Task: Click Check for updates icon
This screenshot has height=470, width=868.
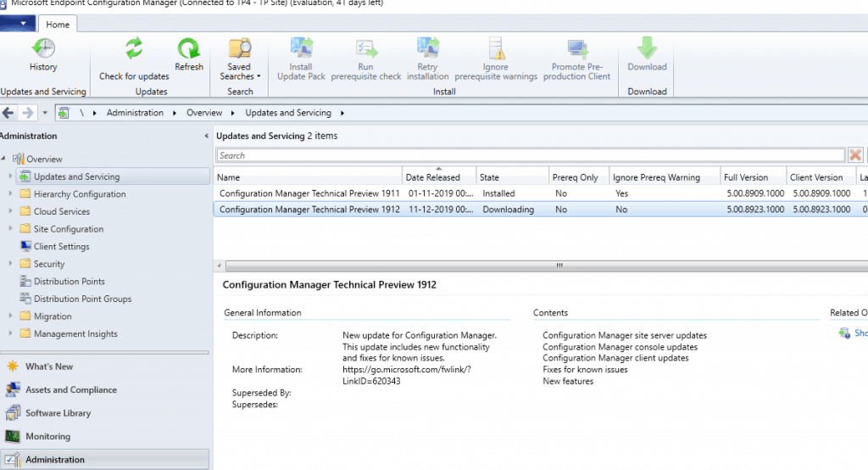Action: click(134, 48)
